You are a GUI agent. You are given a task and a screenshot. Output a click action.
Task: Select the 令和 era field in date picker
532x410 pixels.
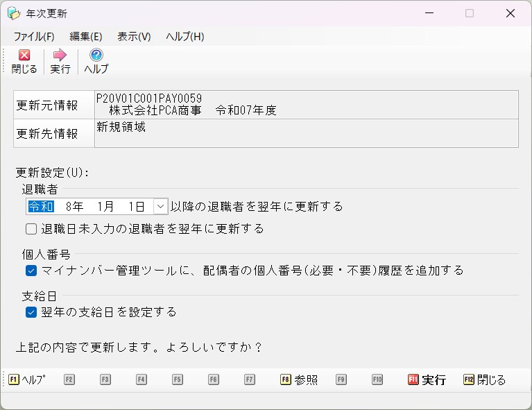tap(41, 206)
